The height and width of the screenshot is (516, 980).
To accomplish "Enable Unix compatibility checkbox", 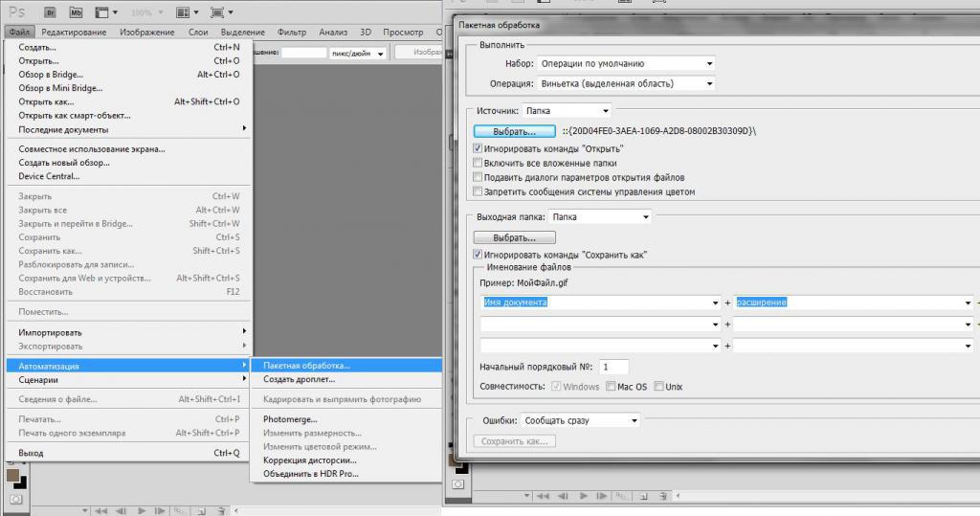I will pyautogui.click(x=658, y=387).
